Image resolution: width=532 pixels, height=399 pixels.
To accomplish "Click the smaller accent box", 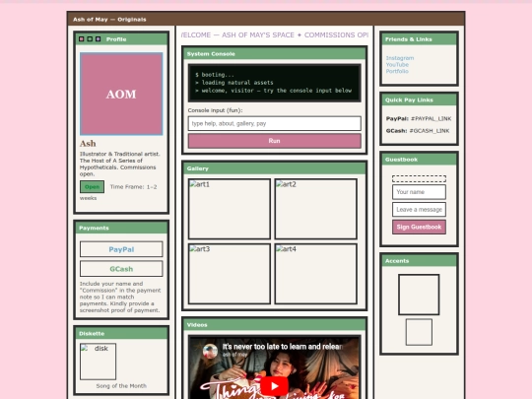I will [419, 332].
